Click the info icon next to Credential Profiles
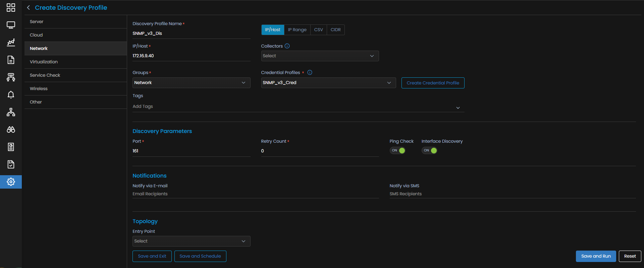The width and height of the screenshot is (644, 268). (x=310, y=72)
